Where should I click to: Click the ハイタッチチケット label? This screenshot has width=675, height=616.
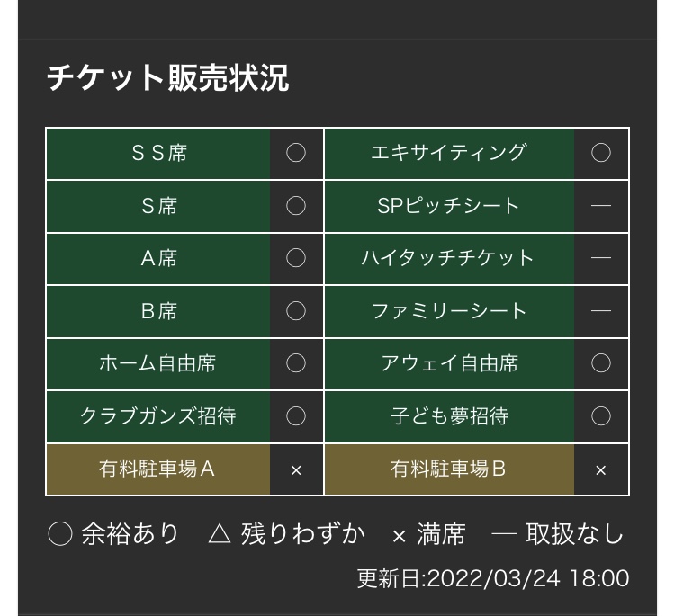[449, 258]
